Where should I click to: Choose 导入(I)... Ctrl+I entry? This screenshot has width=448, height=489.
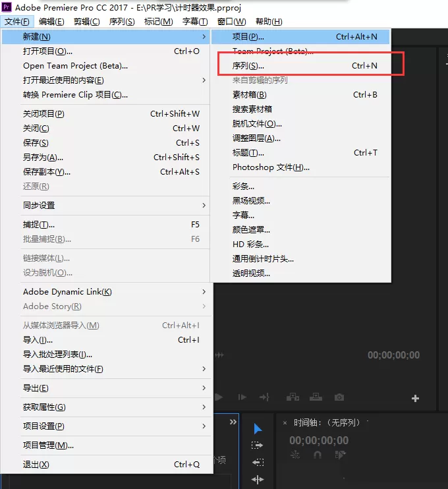(x=106, y=339)
